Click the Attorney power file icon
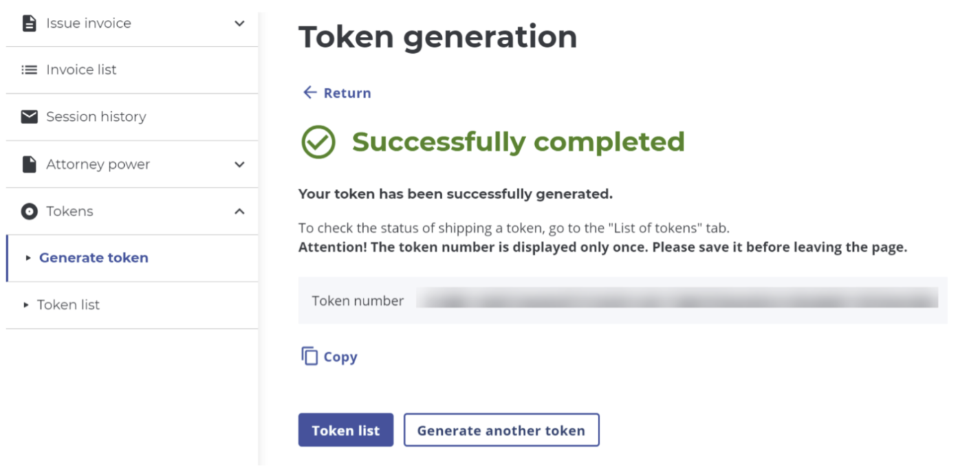 [29, 164]
